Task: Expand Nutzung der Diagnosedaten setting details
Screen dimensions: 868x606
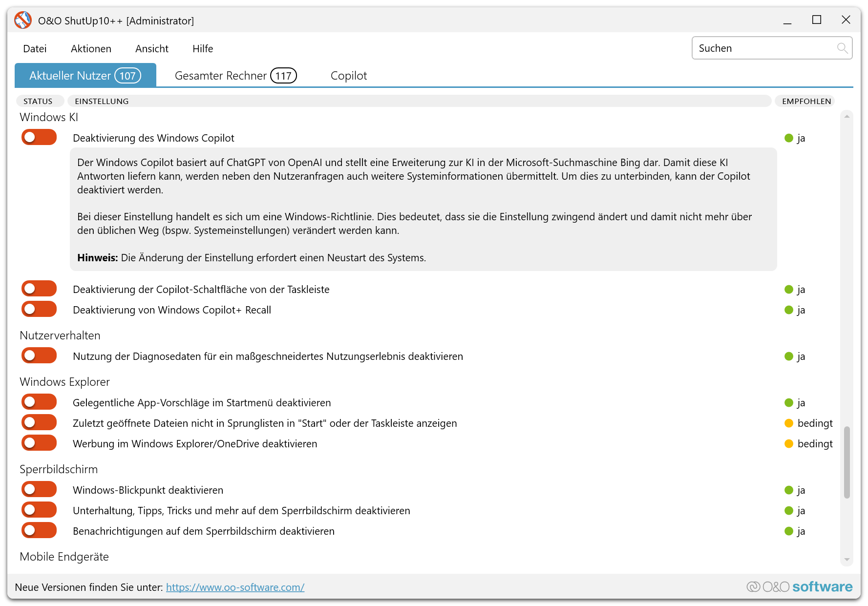Action: click(267, 356)
